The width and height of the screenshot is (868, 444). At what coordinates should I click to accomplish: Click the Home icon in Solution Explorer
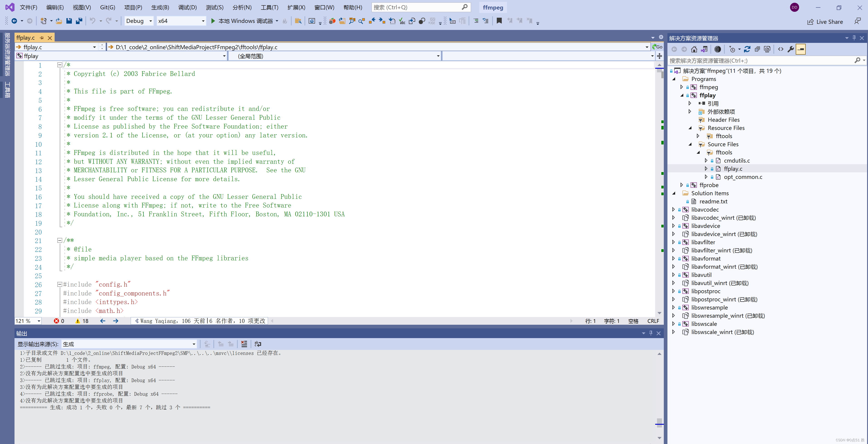[694, 49]
